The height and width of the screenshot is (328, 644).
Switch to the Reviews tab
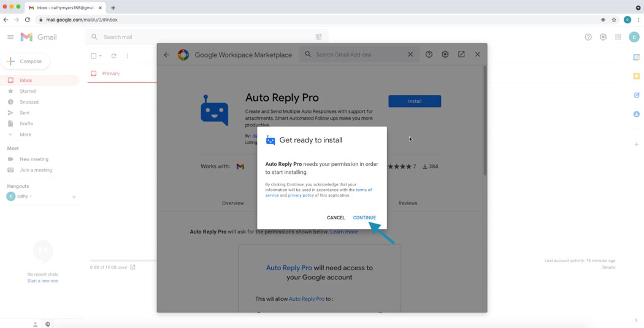tap(408, 203)
